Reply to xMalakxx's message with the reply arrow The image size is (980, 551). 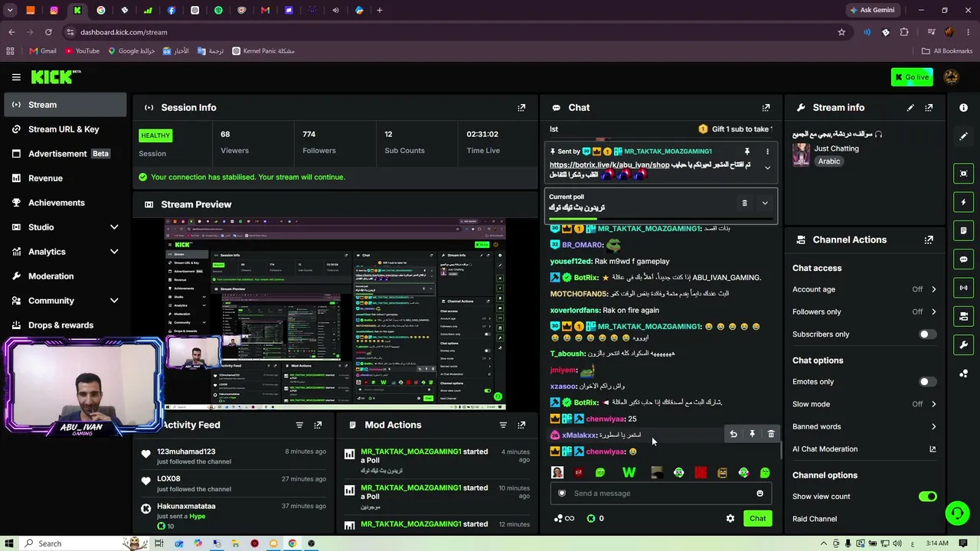click(x=733, y=434)
